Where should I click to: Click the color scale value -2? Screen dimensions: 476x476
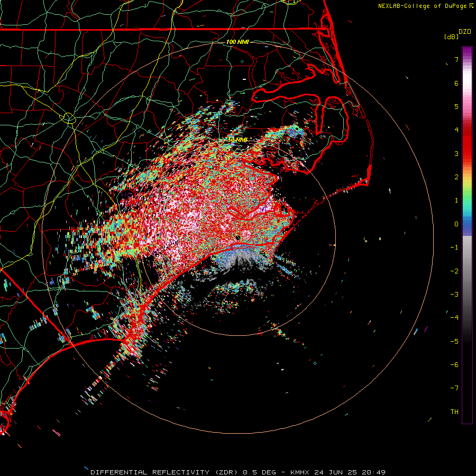(454, 271)
